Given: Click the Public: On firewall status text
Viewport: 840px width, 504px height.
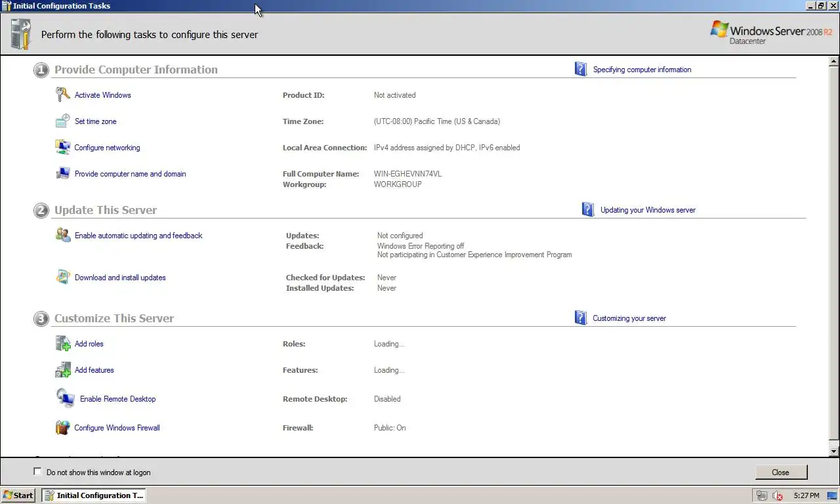Looking at the screenshot, I should click(390, 428).
